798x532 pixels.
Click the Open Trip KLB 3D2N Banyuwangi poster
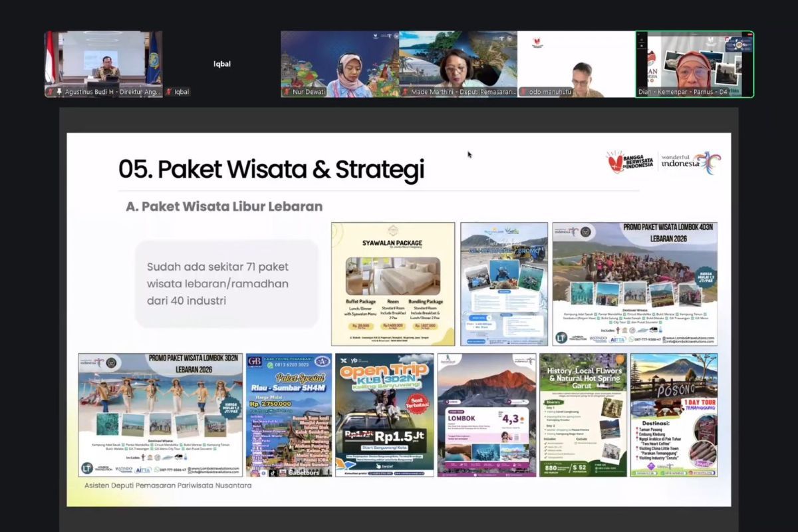pyautogui.click(x=384, y=415)
